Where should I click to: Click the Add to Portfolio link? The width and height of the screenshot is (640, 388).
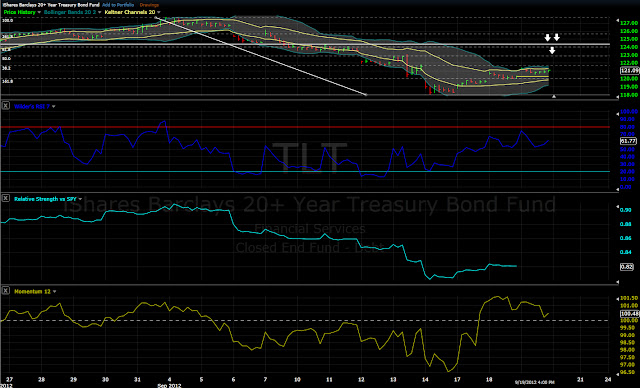click(x=118, y=5)
